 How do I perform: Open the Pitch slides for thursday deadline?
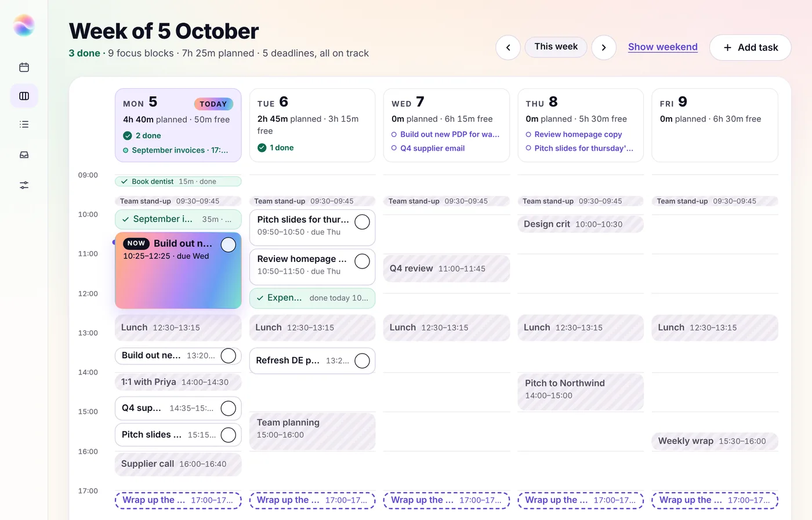click(579, 148)
